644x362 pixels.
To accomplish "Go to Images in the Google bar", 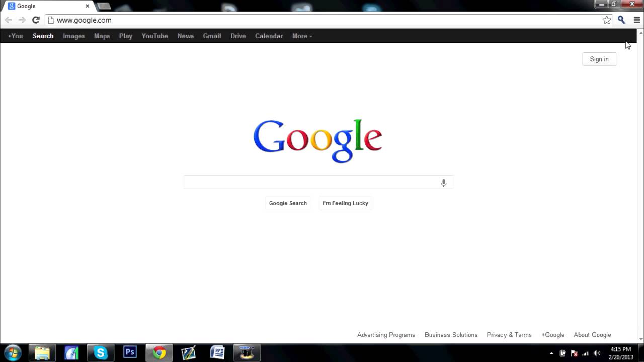I will pos(73,36).
